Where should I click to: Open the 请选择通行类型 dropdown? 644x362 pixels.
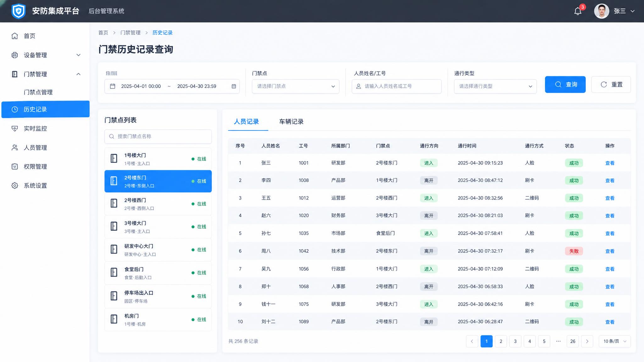pos(495,86)
